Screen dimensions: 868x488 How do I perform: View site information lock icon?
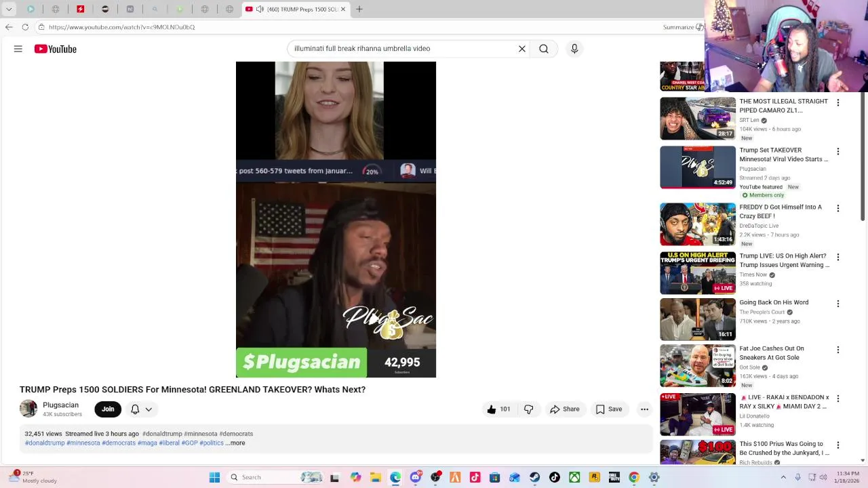[41, 27]
